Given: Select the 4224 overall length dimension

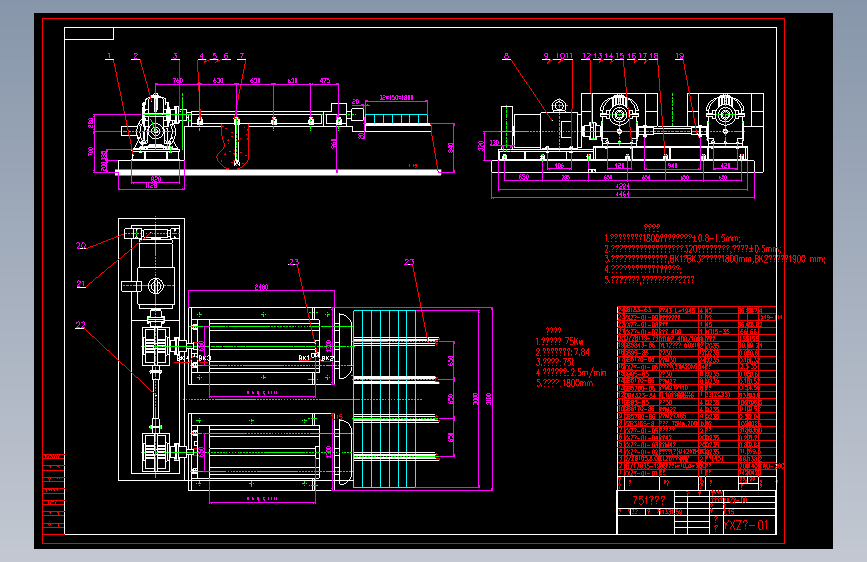Looking at the screenshot, I should [x=622, y=186].
